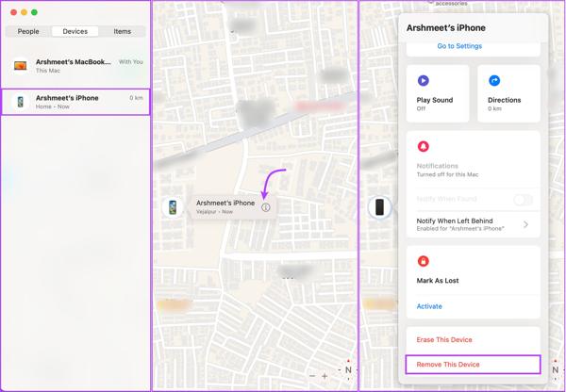Switch to the Items tab
Image resolution: width=566 pixels, height=392 pixels.
pos(123,31)
